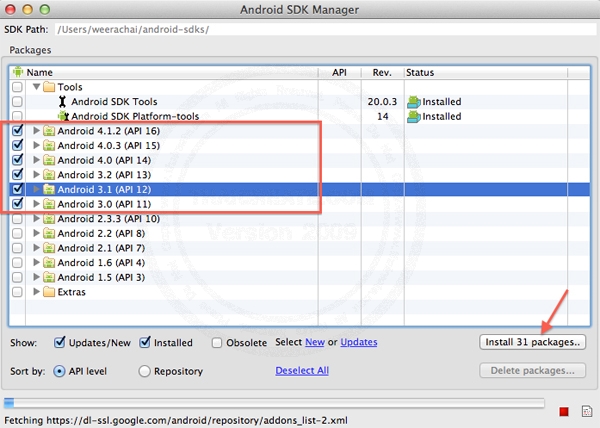The width and height of the screenshot is (600, 428).
Task: Click the Android SDK Tools wrench icon
Action: click(62, 102)
